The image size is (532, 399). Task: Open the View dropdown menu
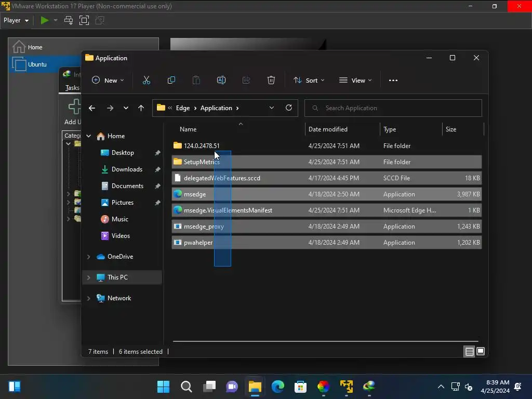pos(355,81)
